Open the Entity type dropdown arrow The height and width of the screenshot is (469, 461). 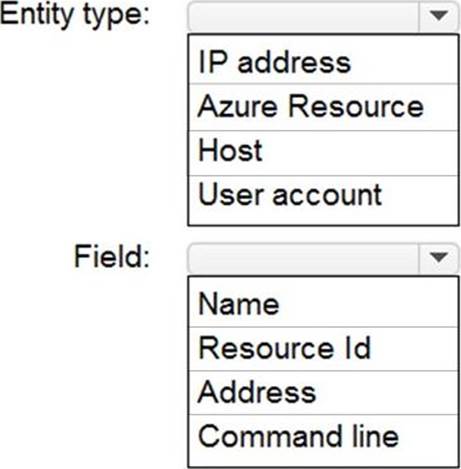pyautogui.click(x=439, y=15)
